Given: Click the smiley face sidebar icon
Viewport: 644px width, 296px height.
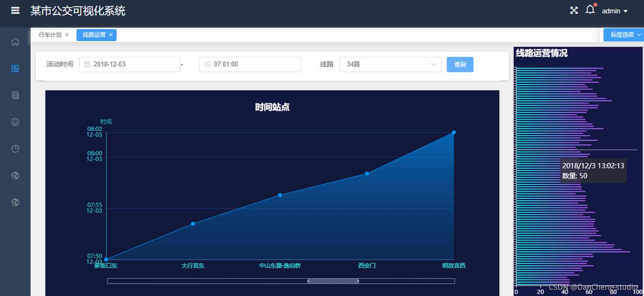Looking at the screenshot, I should [x=15, y=122].
